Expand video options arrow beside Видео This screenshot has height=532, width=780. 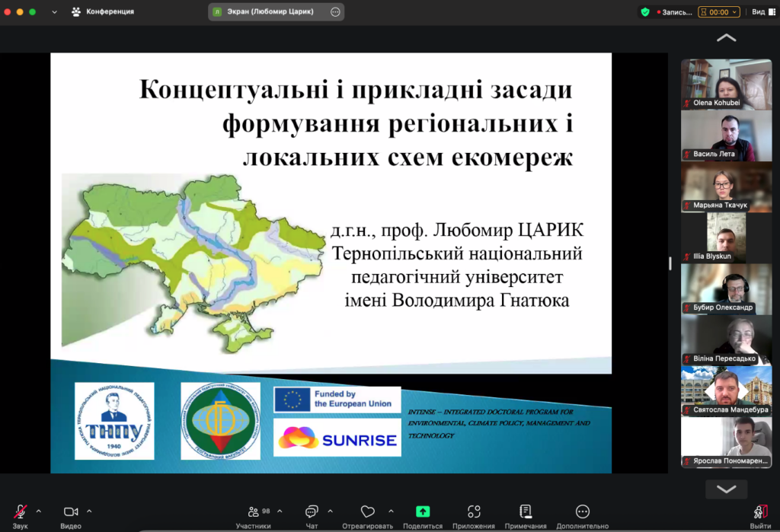click(89, 511)
